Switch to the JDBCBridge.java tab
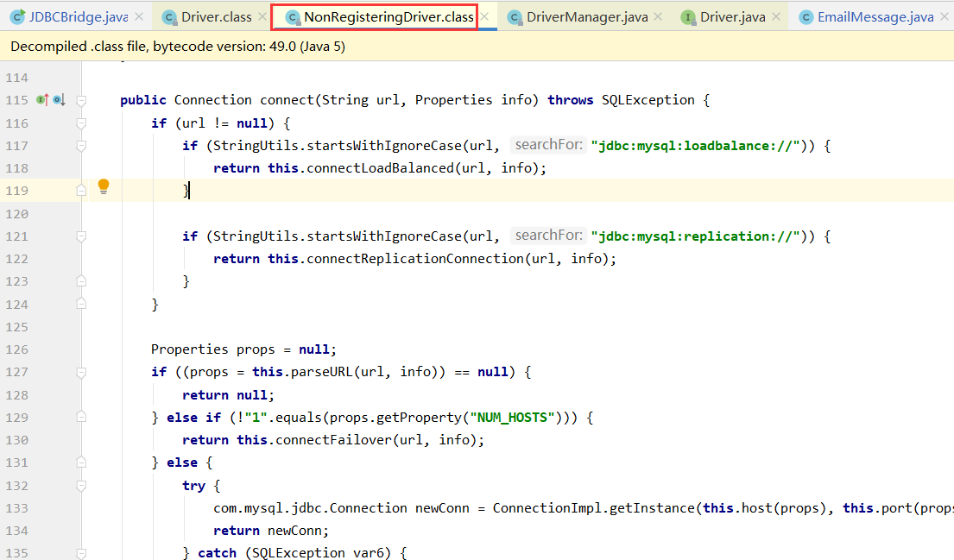The width and height of the screenshot is (954, 560). tap(78, 17)
